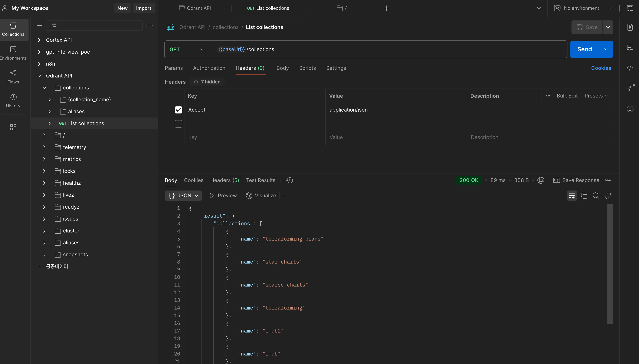Expand the Cortex API collection
Viewport: 639px width, 364px height.
click(39, 40)
